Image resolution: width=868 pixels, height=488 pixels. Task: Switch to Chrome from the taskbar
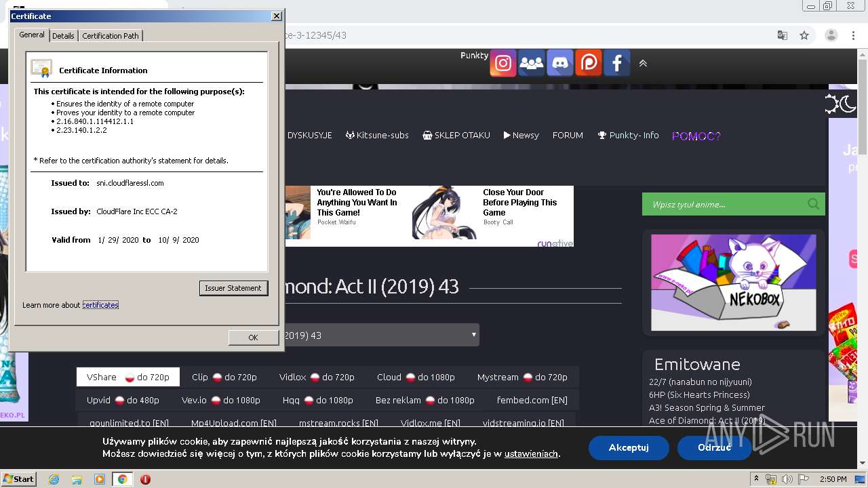pyautogui.click(x=122, y=479)
